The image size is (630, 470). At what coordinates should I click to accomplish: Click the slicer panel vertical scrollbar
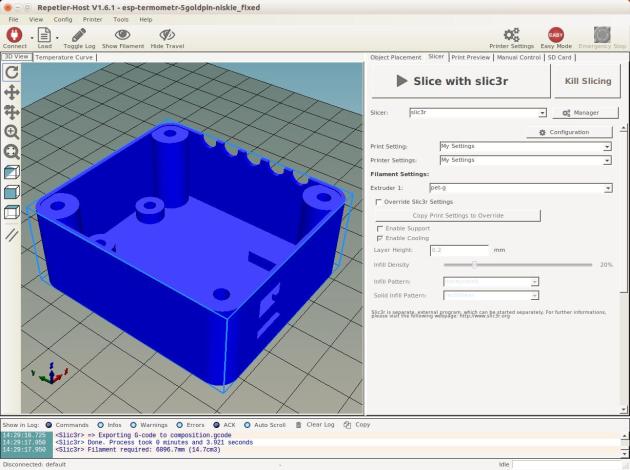pyautogui.click(x=623, y=269)
